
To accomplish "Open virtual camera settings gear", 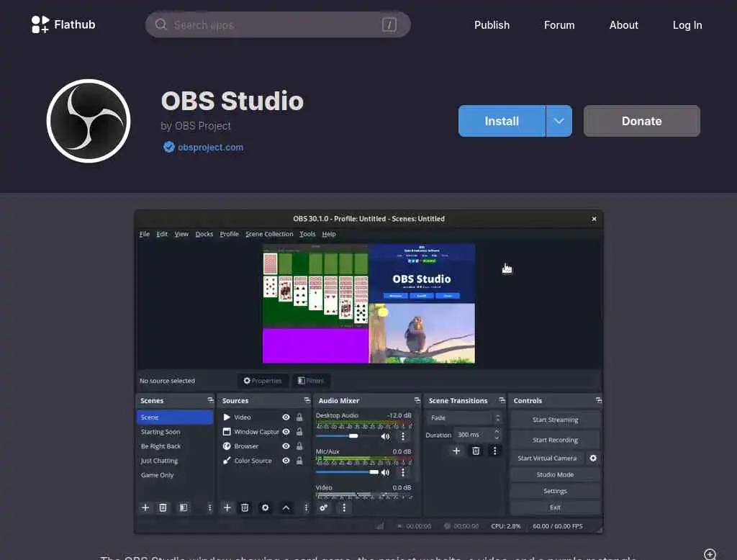I will (x=593, y=458).
